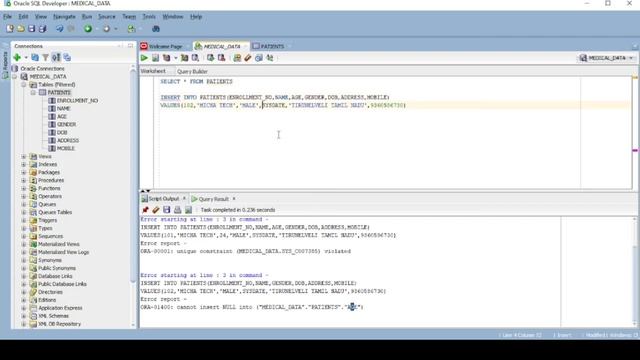The image size is (640, 360).
Task: Expand the Triggers node
Action: click(x=24, y=220)
